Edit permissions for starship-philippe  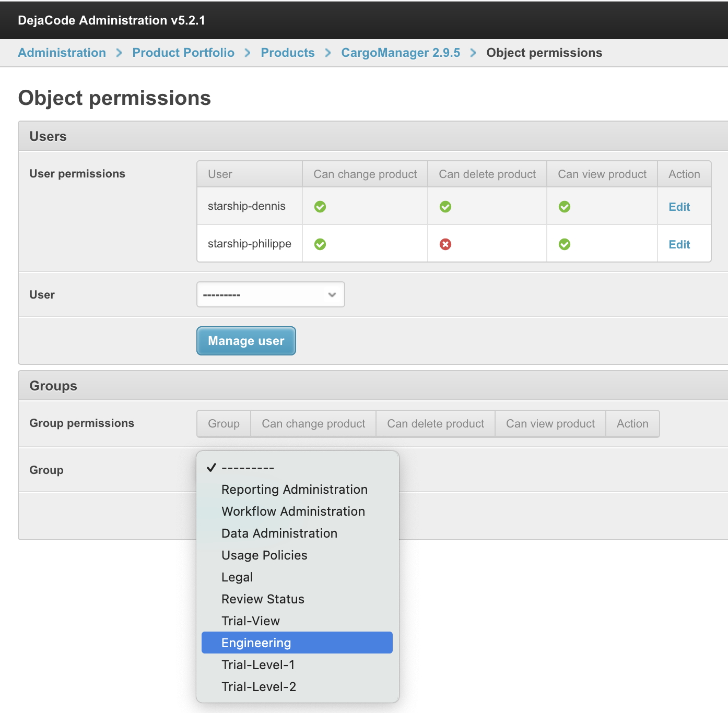679,244
